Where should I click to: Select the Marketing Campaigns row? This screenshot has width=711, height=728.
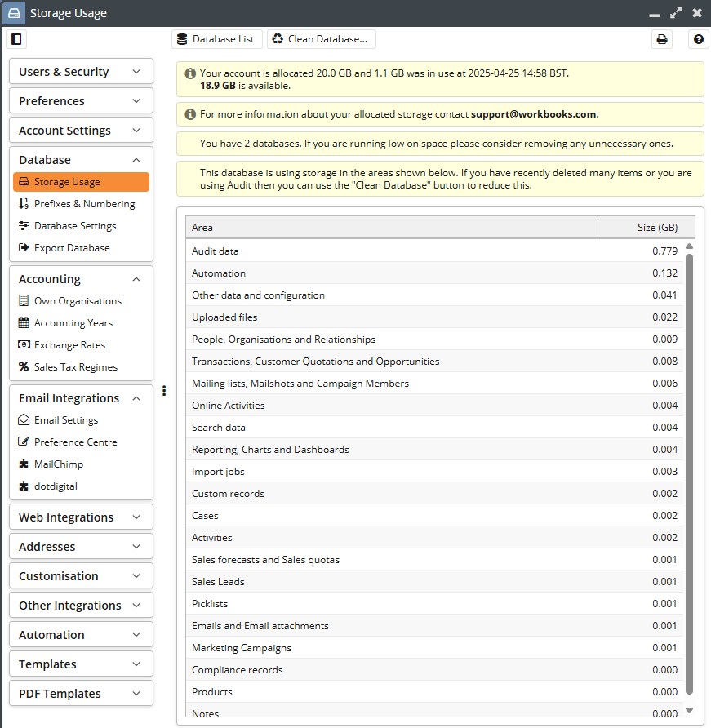click(x=434, y=648)
